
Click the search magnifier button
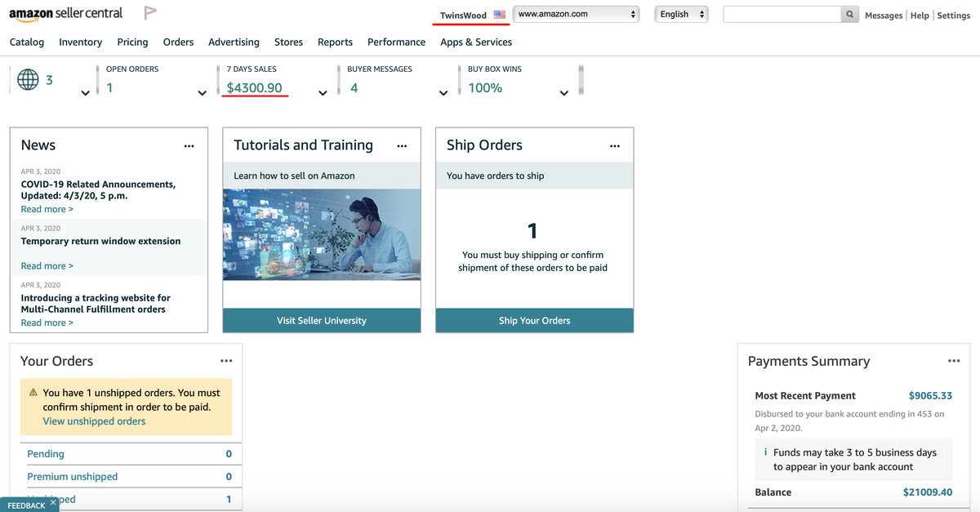tap(850, 15)
